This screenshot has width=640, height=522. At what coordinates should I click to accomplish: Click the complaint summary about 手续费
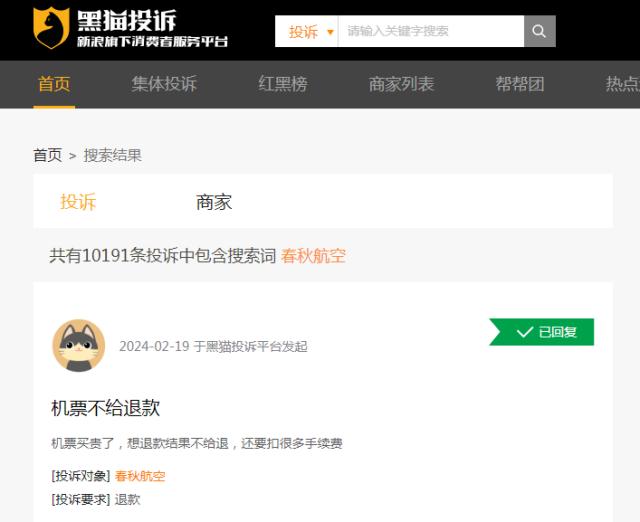[x=197, y=443]
